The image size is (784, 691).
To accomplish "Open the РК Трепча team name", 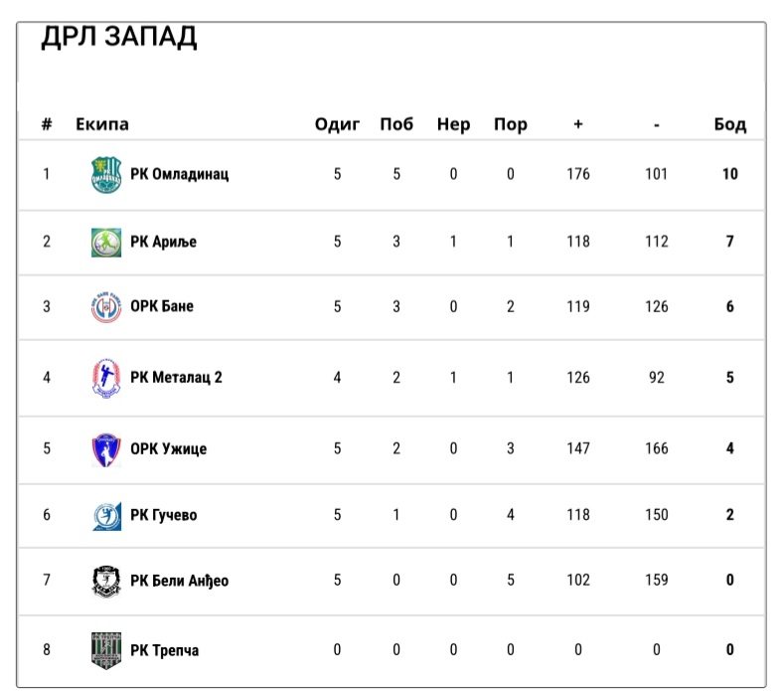I will tap(165, 650).
